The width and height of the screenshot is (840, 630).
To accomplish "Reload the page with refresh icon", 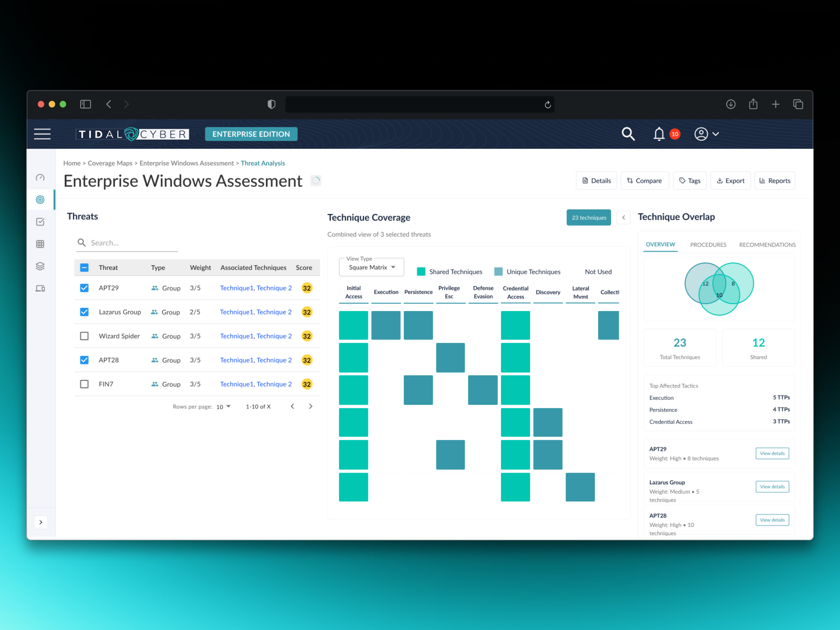I will 547,105.
